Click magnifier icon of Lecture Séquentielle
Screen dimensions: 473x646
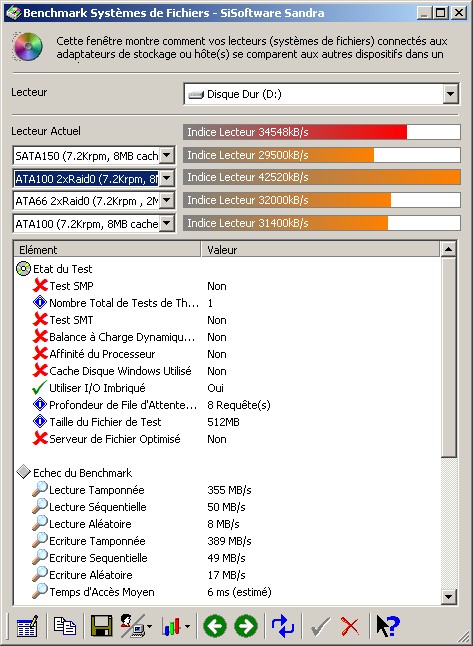click(x=40, y=506)
